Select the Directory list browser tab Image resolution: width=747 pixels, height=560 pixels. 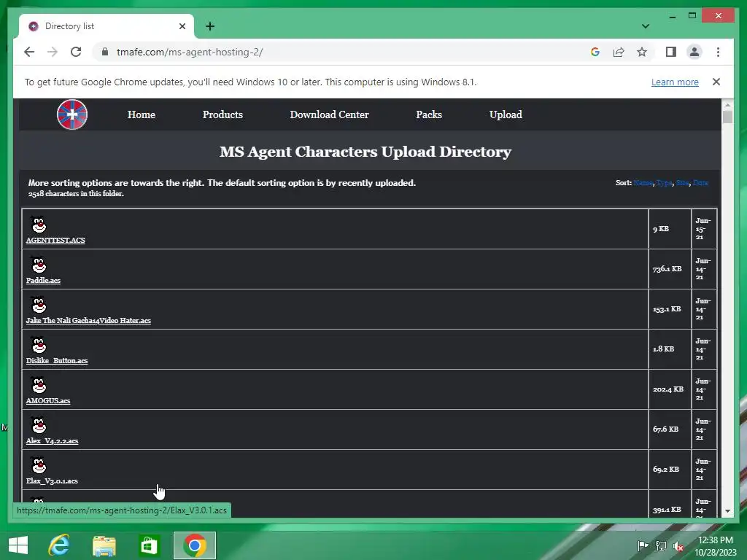107,26
